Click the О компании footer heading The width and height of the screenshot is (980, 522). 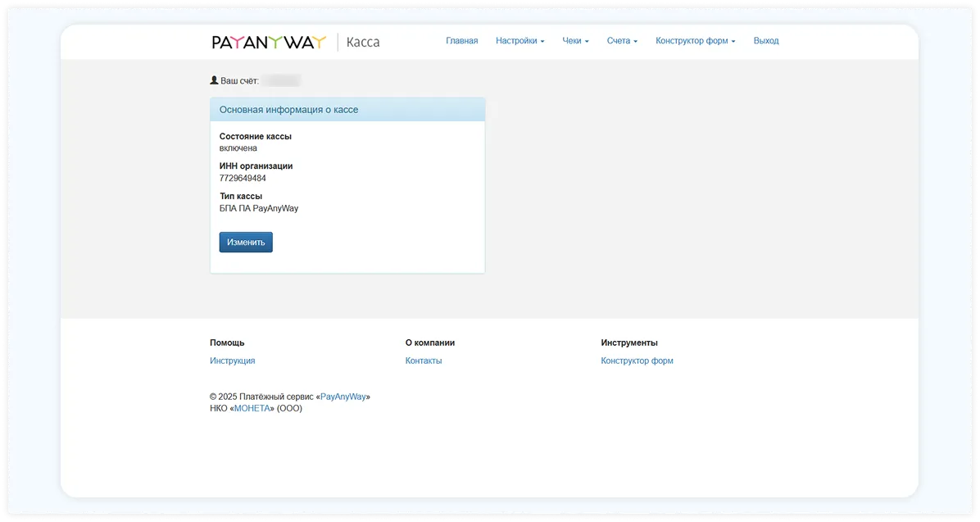click(x=430, y=343)
